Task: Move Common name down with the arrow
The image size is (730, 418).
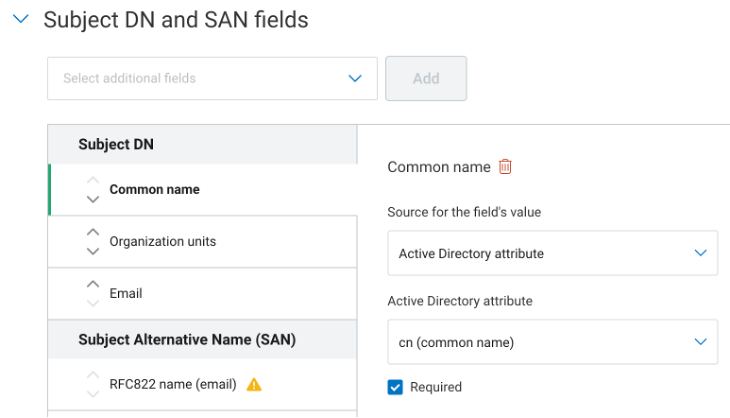Action: pos(93,199)
